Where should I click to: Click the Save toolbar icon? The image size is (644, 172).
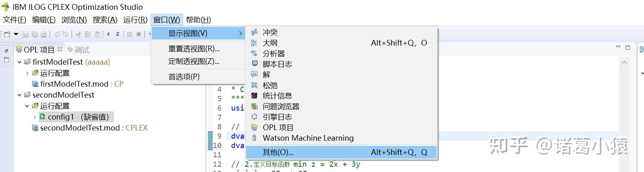click(25, 35)
